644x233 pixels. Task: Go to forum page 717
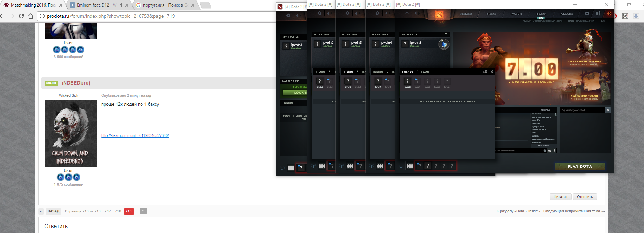108,211
